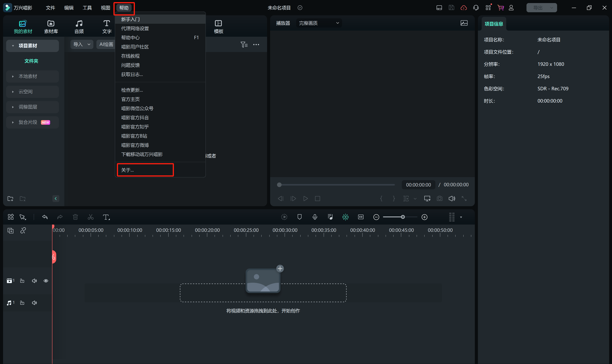Viewport: 612px width, 364px height.
Task: Mute audio track 1 speaker icon
Action: pos(34,303)
